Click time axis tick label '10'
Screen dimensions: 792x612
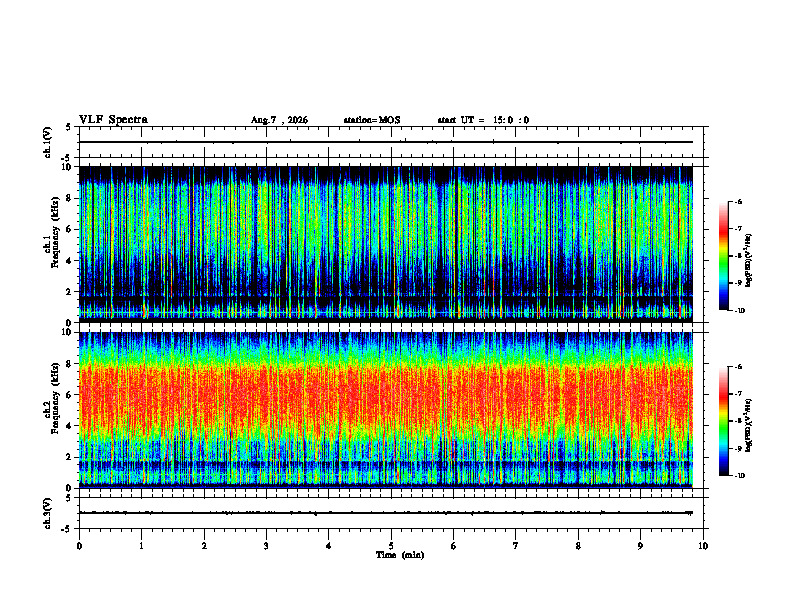pos(703,546)
